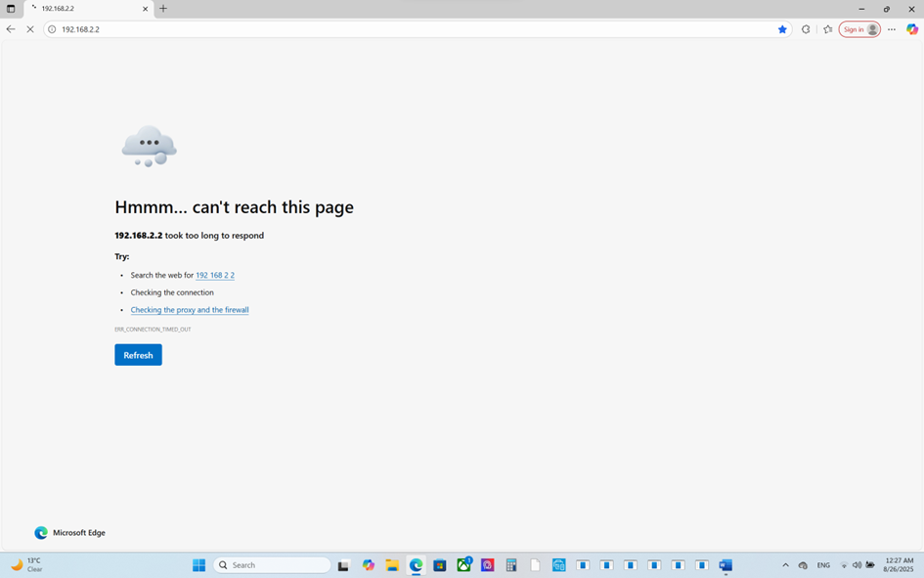Open the clock showing 12:27 AM
This screenshot has width=924, height=578.
(899, 565)
